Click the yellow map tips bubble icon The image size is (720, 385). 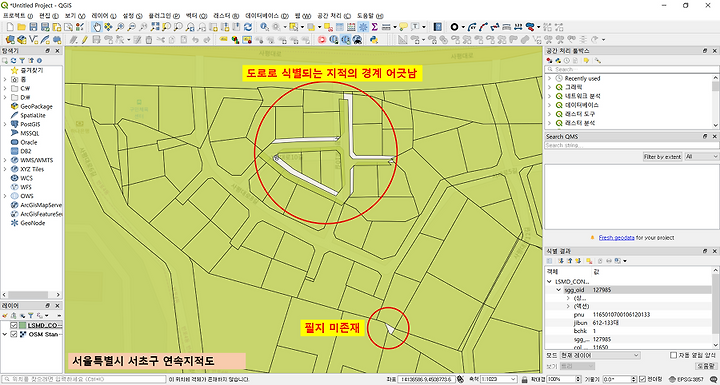coord(403,27)
